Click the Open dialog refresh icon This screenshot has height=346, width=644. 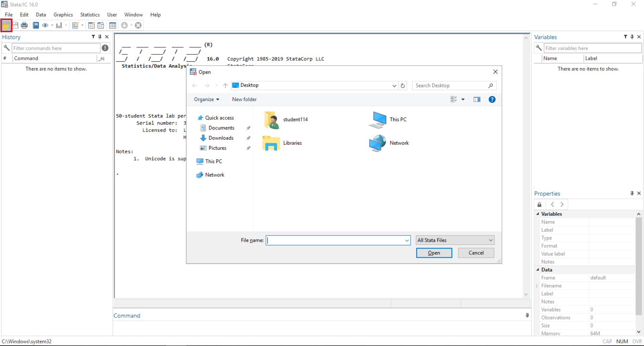click(403, 86)
